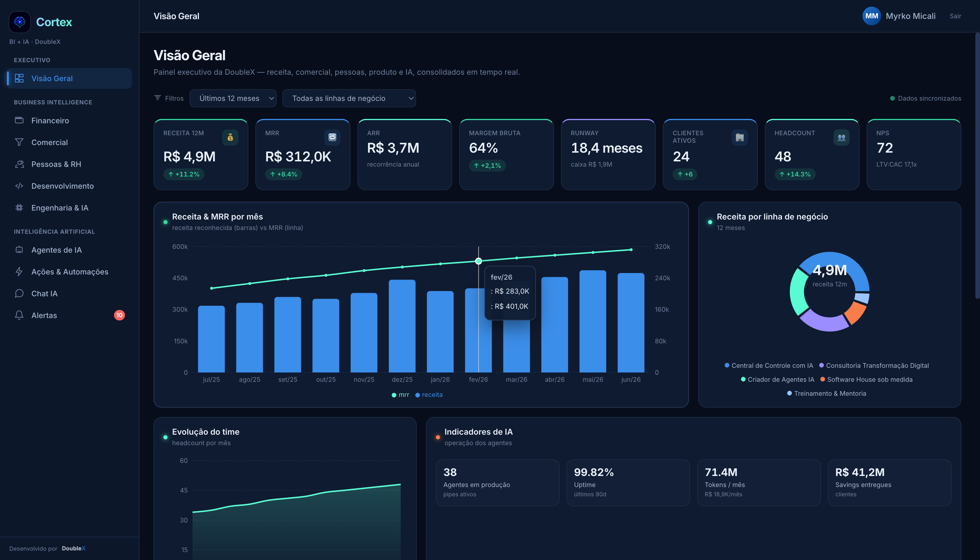
Task: Select Visão Geral in the sidebar
Action: click(69, 79)
